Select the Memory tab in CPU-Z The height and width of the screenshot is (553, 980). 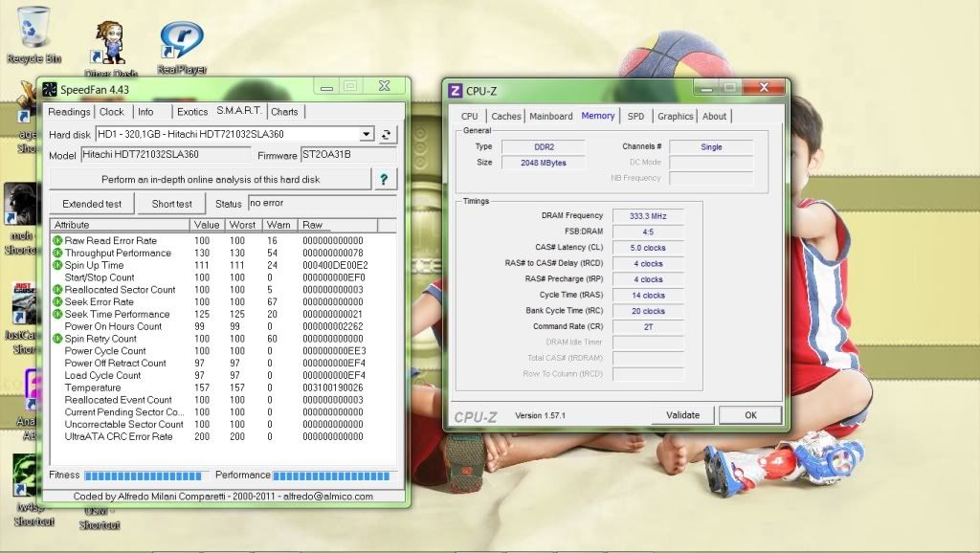click(598, 116)
